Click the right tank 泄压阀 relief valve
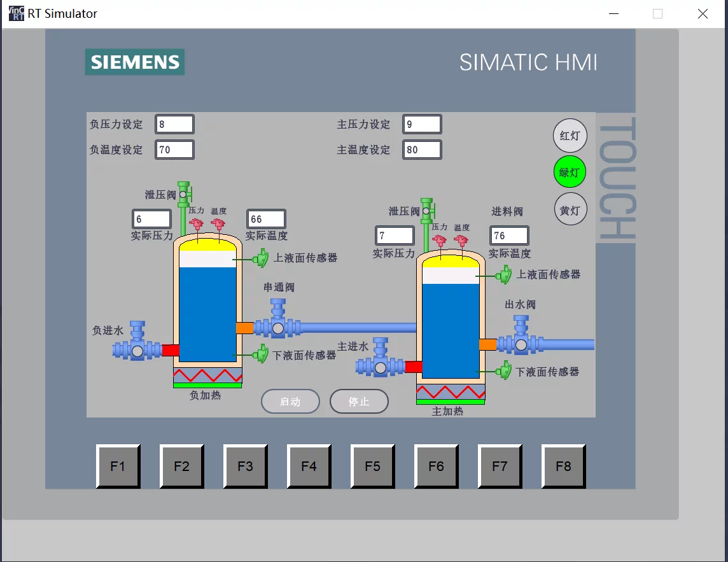 [x=428, y=211]
